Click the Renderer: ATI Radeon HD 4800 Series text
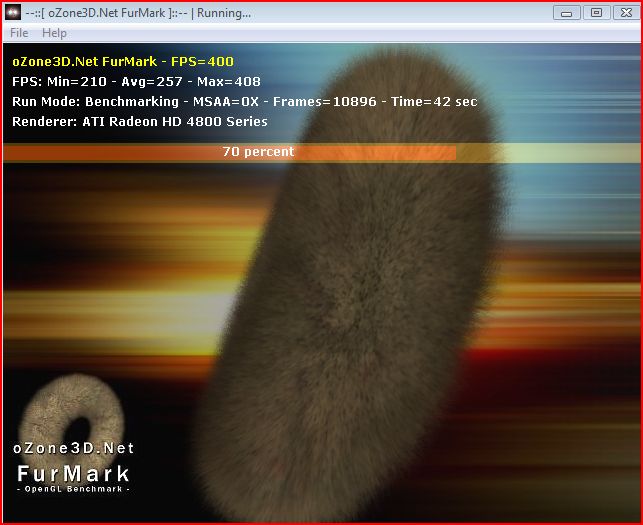 point(140,122)
